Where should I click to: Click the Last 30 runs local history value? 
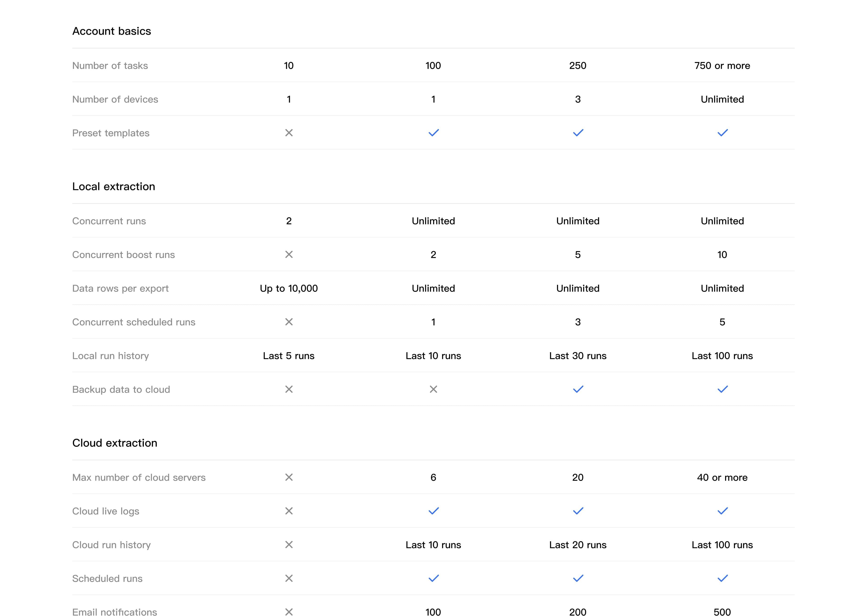[x=578, y=356]
